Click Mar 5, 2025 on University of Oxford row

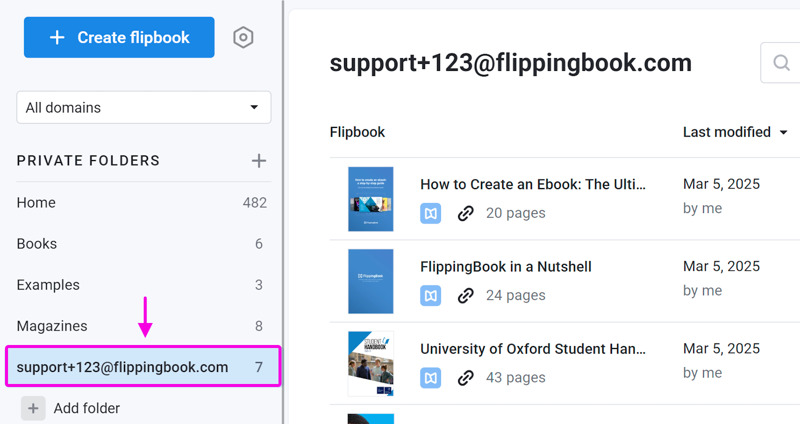pyautogui.click(x=721, y=348)
